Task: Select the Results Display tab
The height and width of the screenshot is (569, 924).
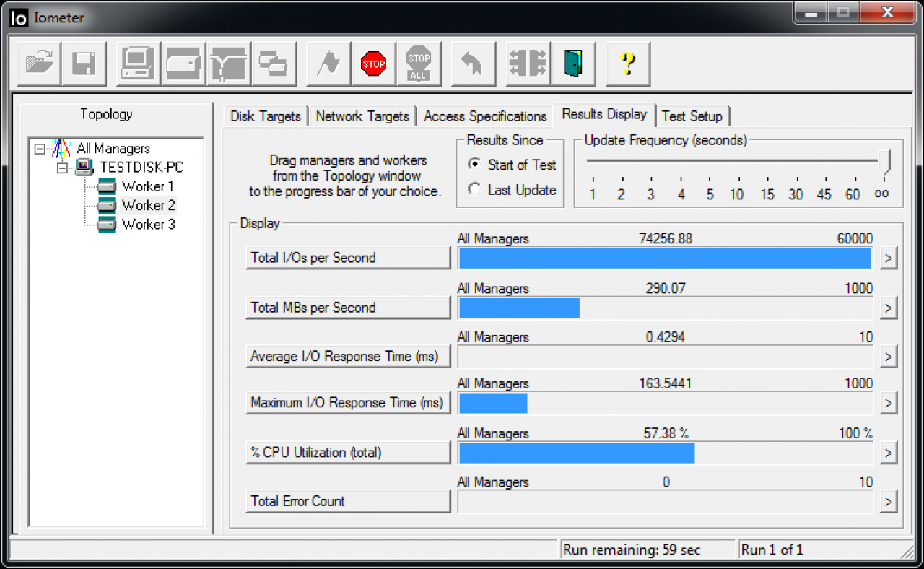Action: (x=604, y=114)
